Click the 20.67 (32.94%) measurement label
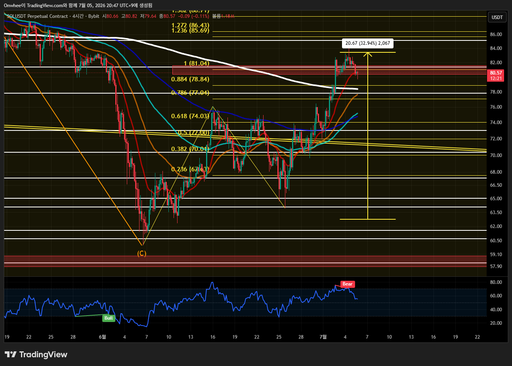Viewport: 512px width, 366px height. tap(367, 43)
